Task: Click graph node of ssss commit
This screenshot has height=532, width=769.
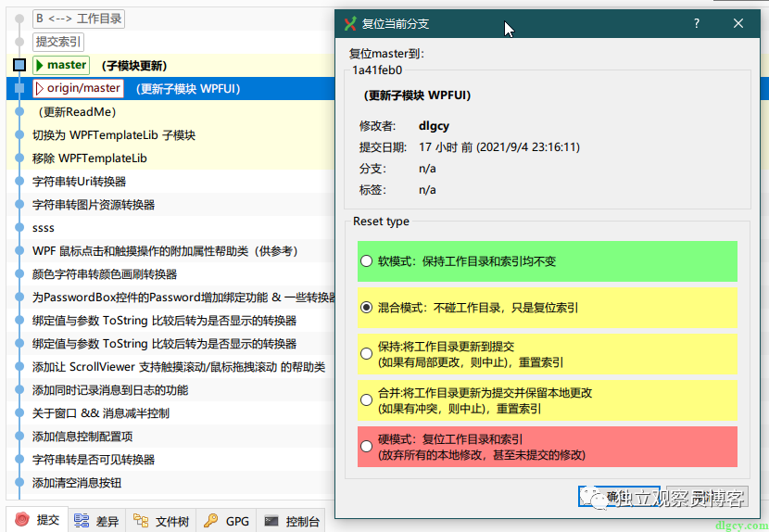Action: click(x=19, y=228)
